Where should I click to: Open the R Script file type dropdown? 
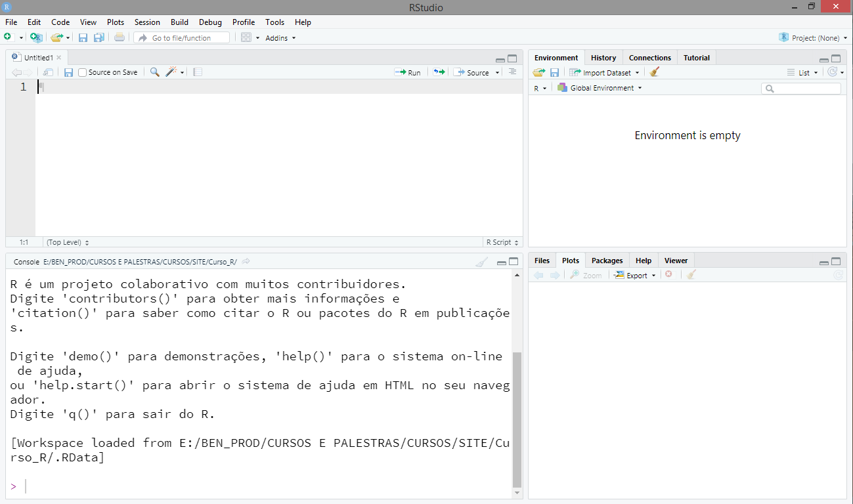[502, 242]
